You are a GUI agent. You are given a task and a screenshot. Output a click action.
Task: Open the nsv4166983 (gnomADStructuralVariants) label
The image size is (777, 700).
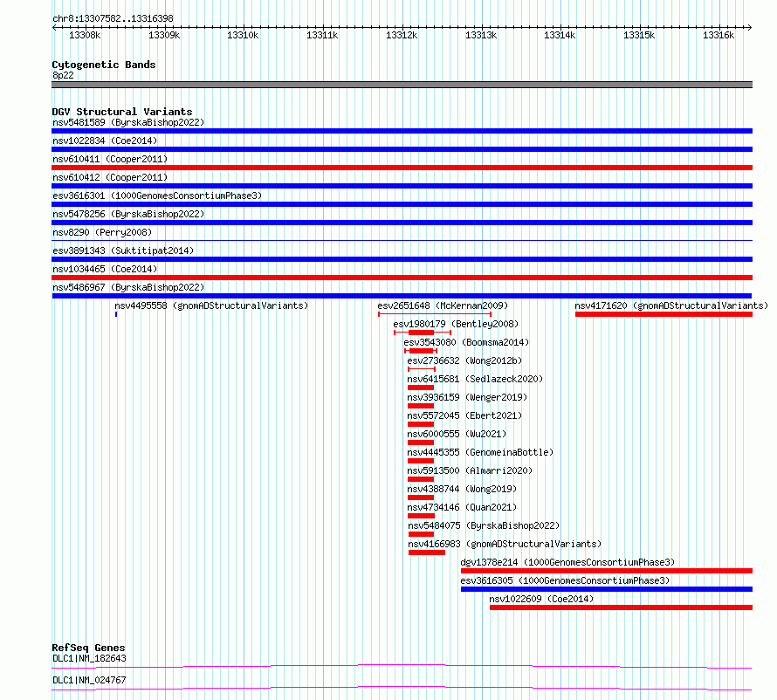click(x=505, y=544)
